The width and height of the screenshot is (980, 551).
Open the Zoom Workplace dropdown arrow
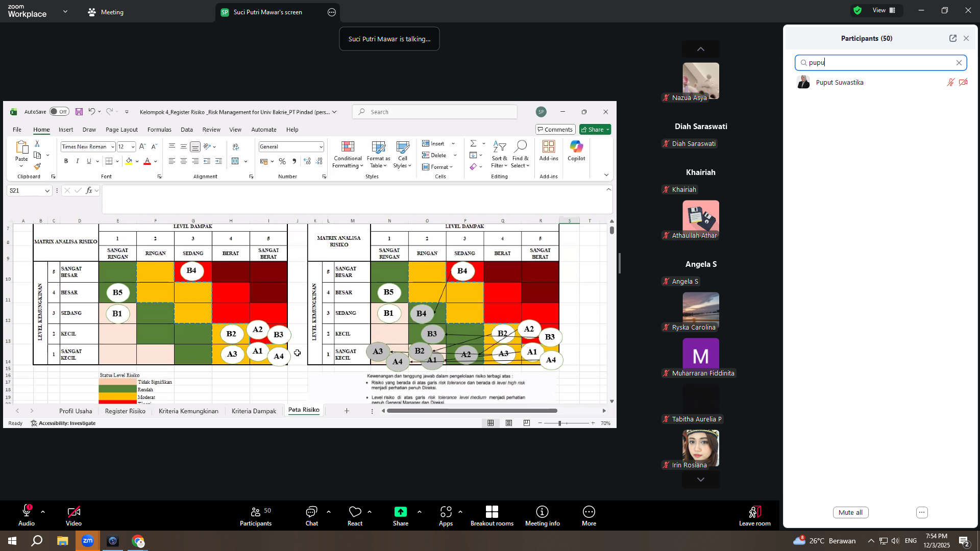pyautogui.click(x=65, y=12)
